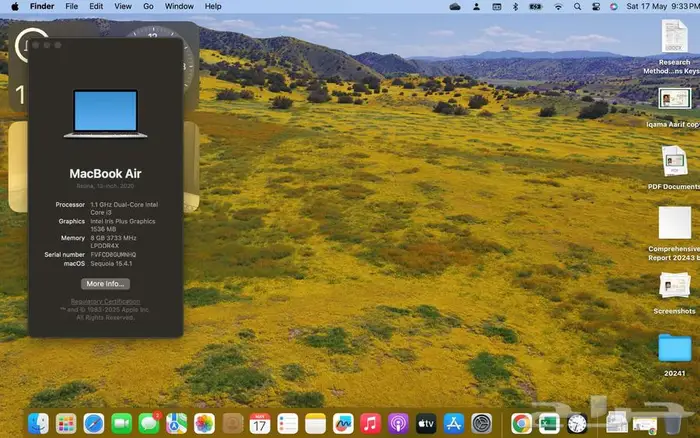Click the serial number FVFCD8SUMNHQ

coord(113,254)
